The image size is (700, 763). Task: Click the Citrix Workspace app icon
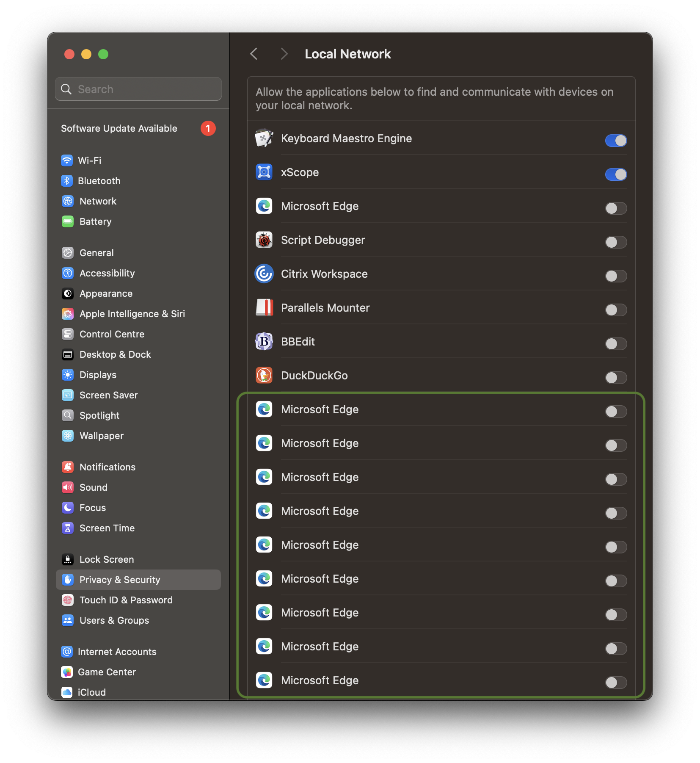click(x=264, y=274)
